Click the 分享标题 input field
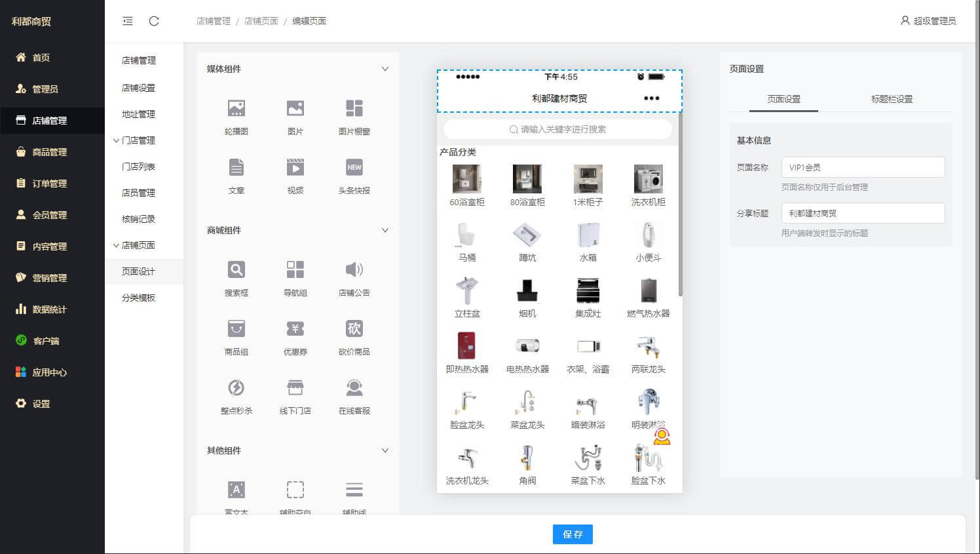This screenshot has width=980, height=554. 863,213
